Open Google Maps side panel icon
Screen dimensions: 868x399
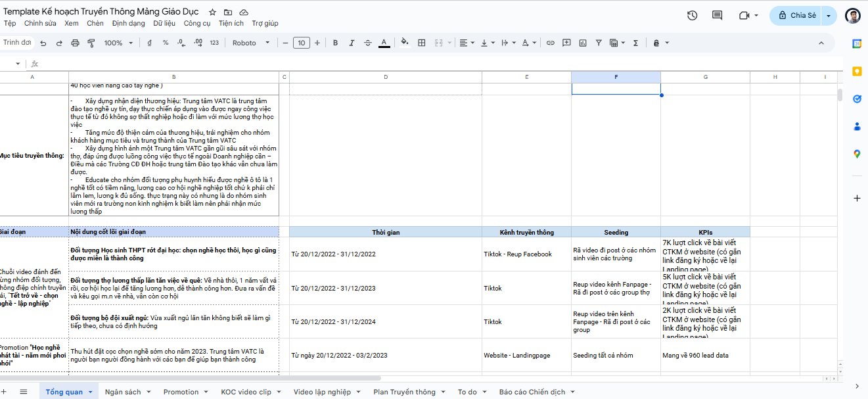point(857,154)
